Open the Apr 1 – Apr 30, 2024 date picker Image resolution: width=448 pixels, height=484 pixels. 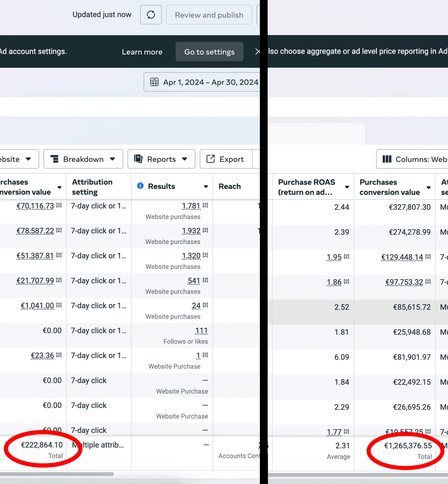[x=202, y=82]
